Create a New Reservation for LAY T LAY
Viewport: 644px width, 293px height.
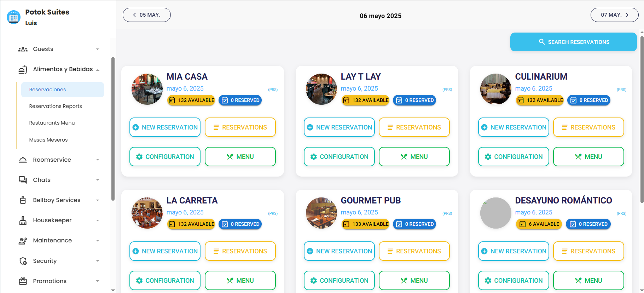pyautogui.click(x=339, y=127)
